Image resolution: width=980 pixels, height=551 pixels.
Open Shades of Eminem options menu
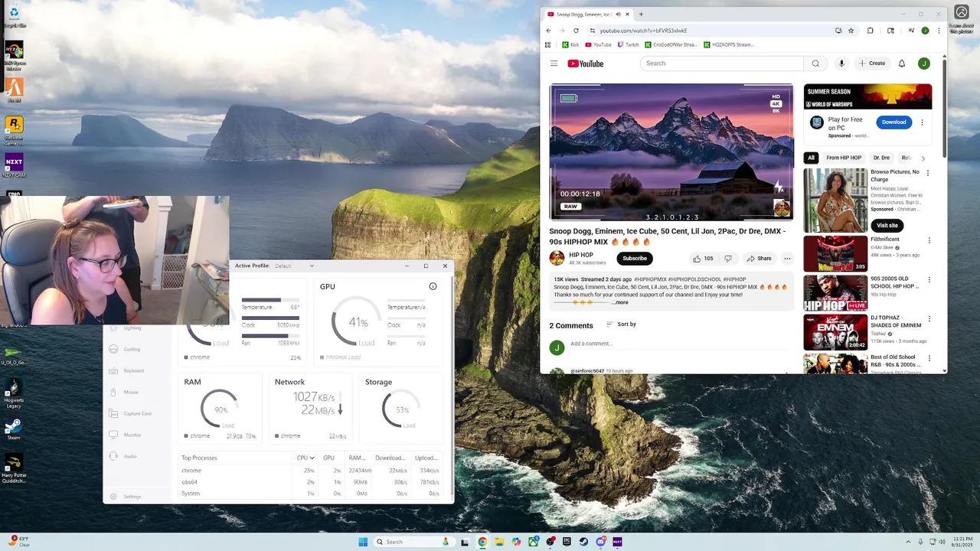[x=929, y=319]
